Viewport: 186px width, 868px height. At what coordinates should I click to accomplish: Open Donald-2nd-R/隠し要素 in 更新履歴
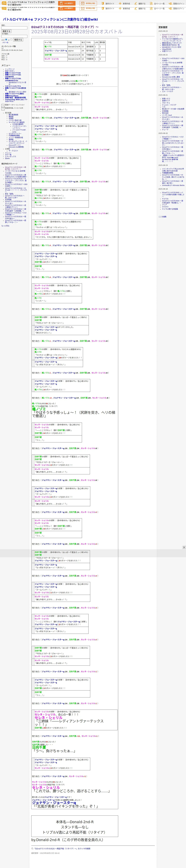(171, 77)
